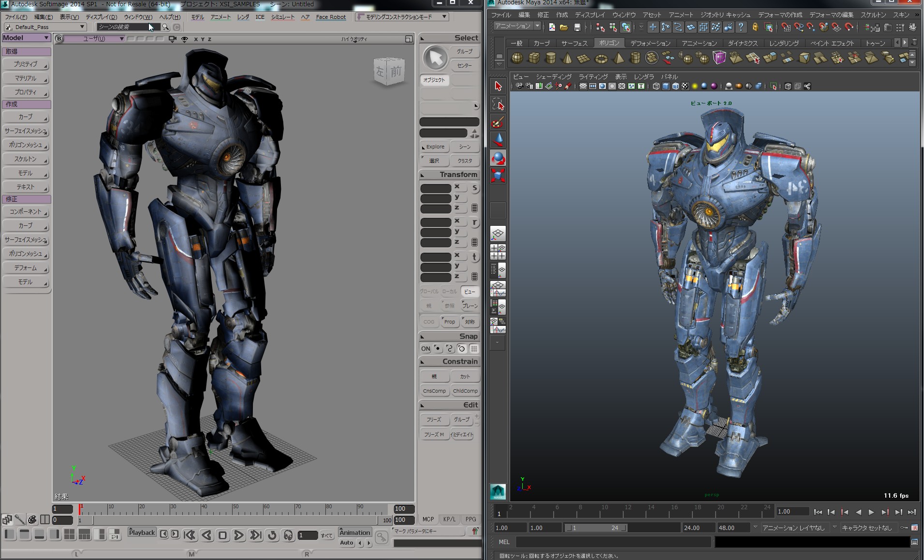Expand Maya's アニメーション menu set dropdown
This screenshot has height=560, width=924.
click(517, 26)
